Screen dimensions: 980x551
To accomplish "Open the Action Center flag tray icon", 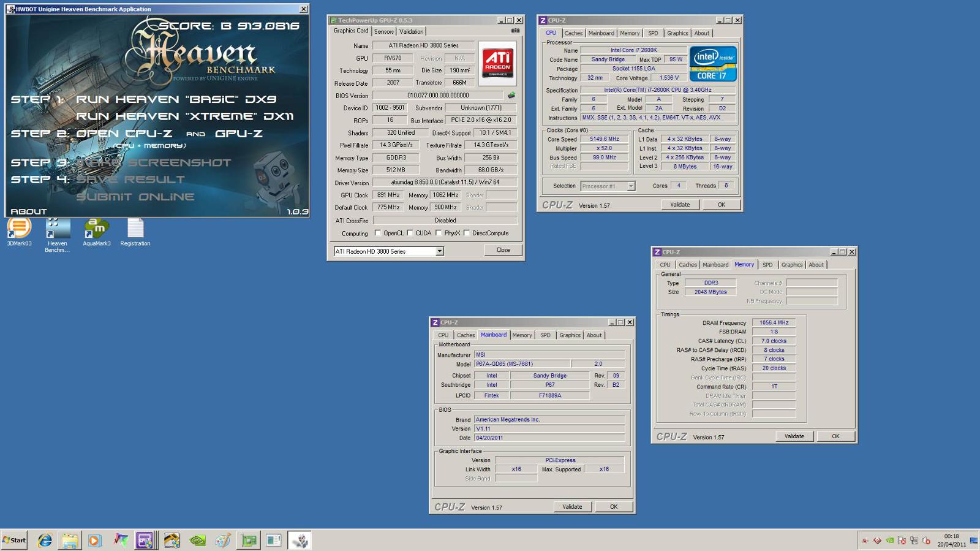I will 902,541.
